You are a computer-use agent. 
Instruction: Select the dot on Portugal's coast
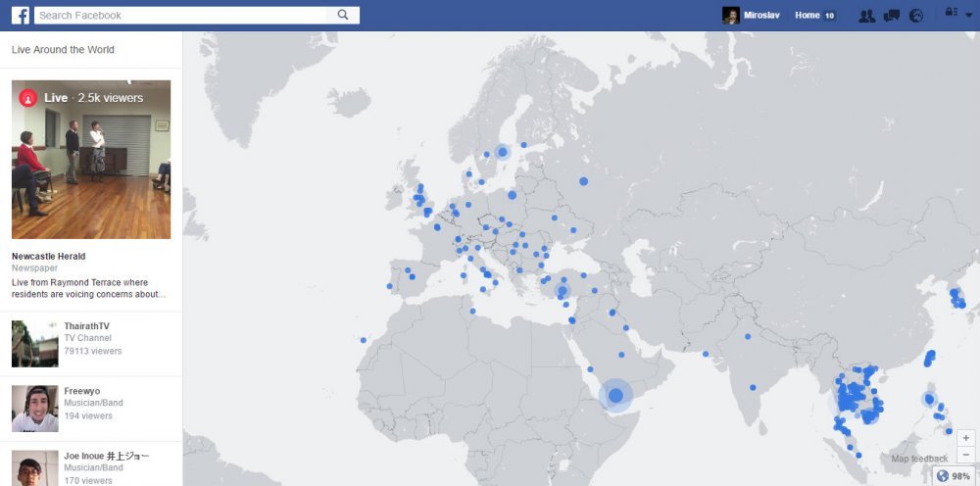(389, 286)
